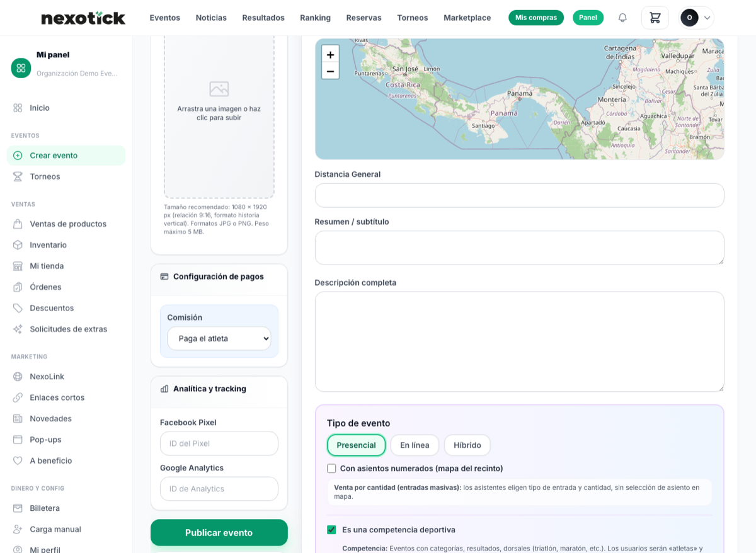Click the Carga manual user-plus icon
Screen dimensions: 756x553
18,529
